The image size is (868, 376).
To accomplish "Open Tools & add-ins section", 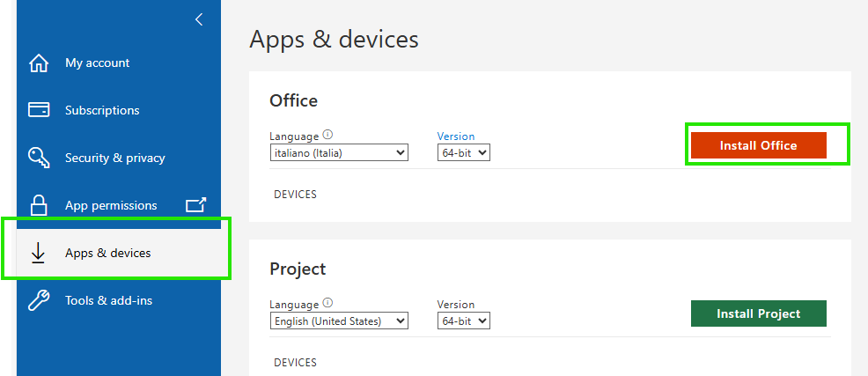I will 108,300.
